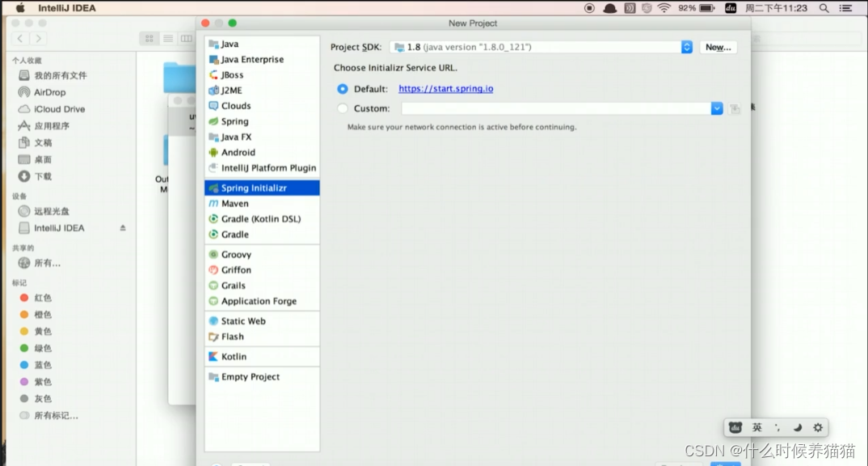Screen dimensions: 868x466
Task: Open input method settings gear
Action: click(818, 427)
